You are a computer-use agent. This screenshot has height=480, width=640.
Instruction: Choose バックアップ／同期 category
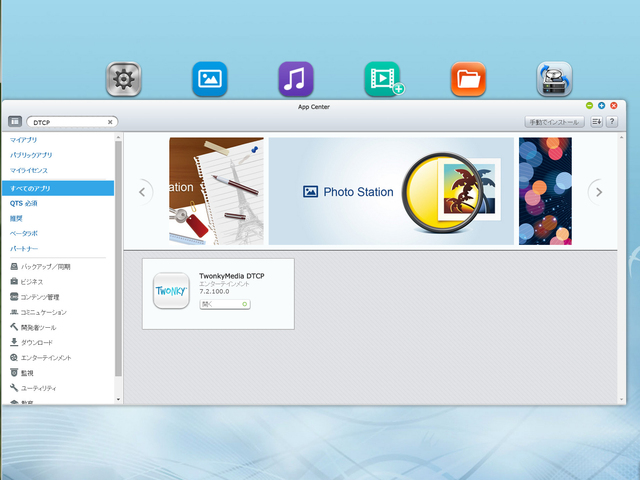tap(40, 267)
